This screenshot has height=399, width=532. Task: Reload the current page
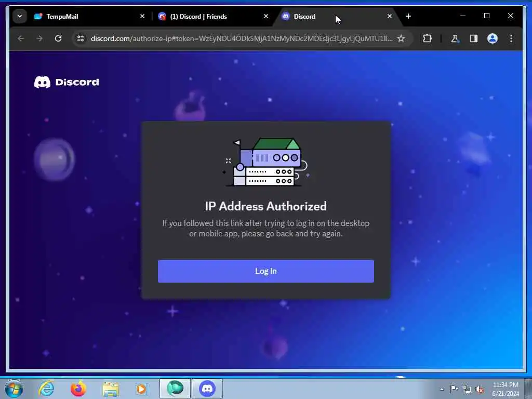coord(58,38)
